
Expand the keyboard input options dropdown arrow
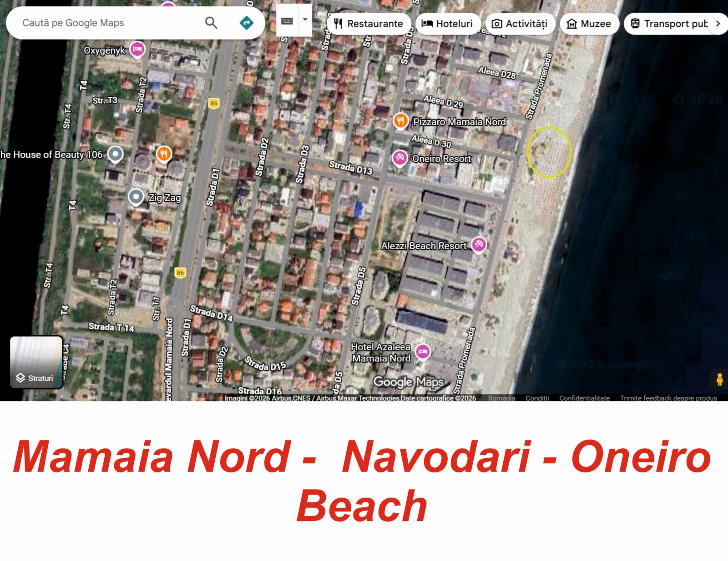pyautogui.click(x=305, y=20)
